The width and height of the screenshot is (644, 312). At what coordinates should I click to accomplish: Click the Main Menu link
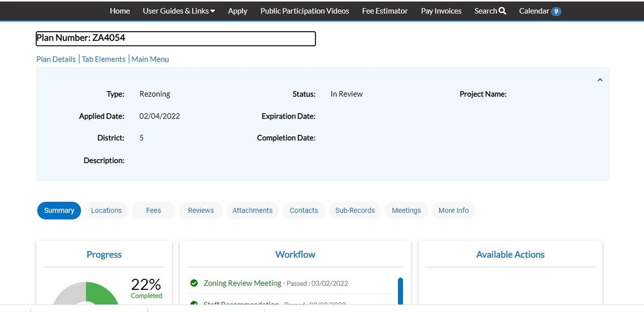(x=150, y=59)
